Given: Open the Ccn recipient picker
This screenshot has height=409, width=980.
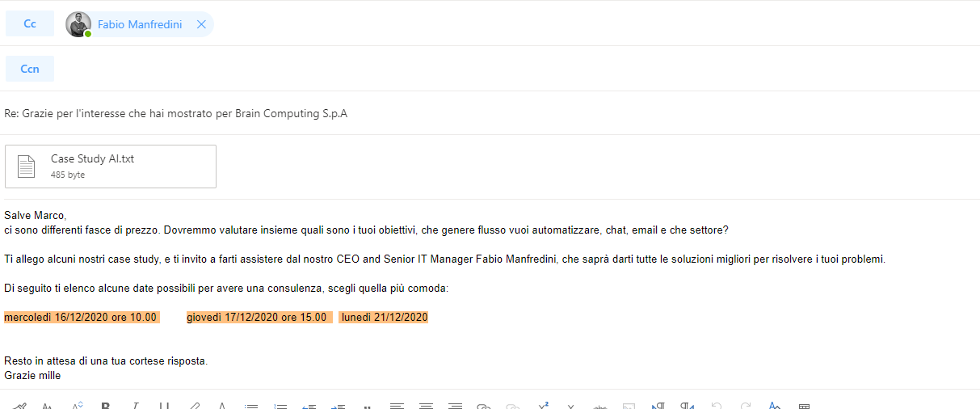Looking at the screenshot, I should (x=30, y=69).
